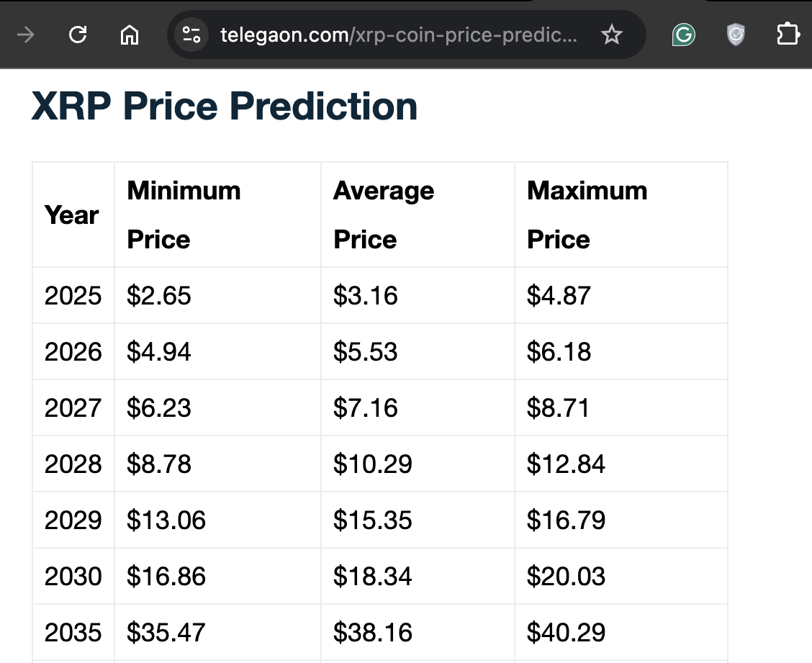Select the $8.78 minimum price for 2028
Screen dimensions: 812x663
pos(159,464)
